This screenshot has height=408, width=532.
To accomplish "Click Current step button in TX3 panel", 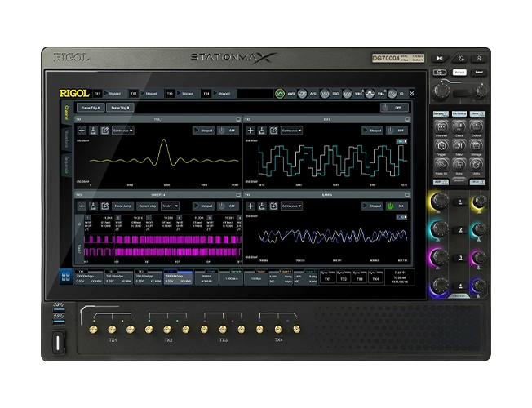I will coord(147,206).
